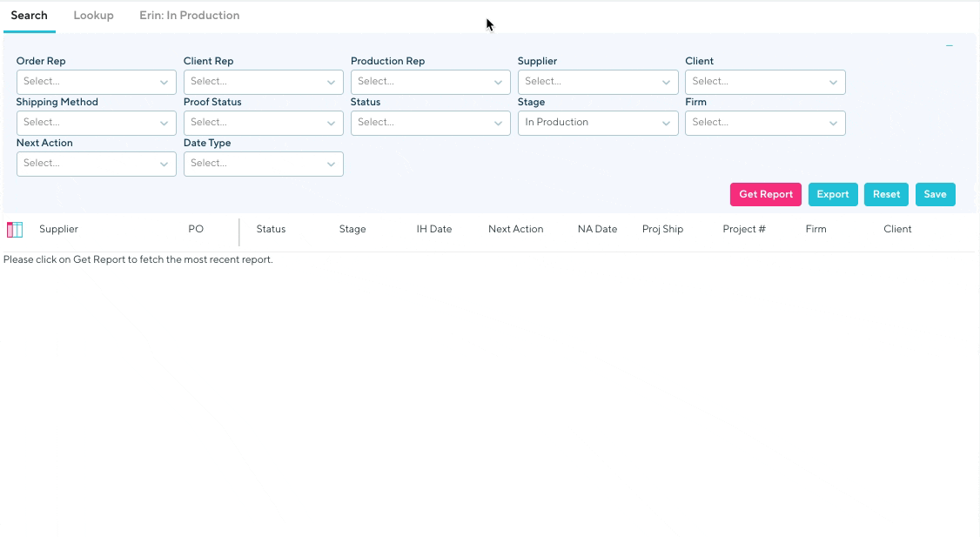Open the Shipping Method dropdown

point(96,123)
